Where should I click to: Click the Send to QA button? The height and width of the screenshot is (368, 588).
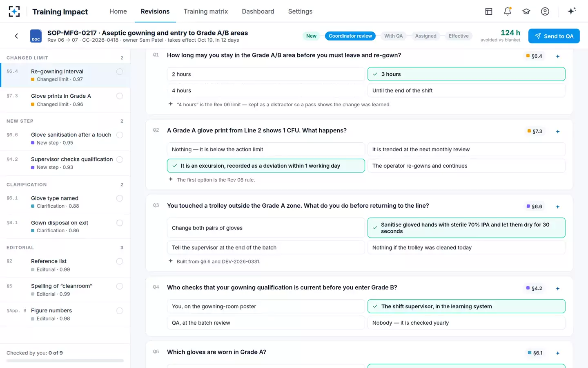(554, 36)
